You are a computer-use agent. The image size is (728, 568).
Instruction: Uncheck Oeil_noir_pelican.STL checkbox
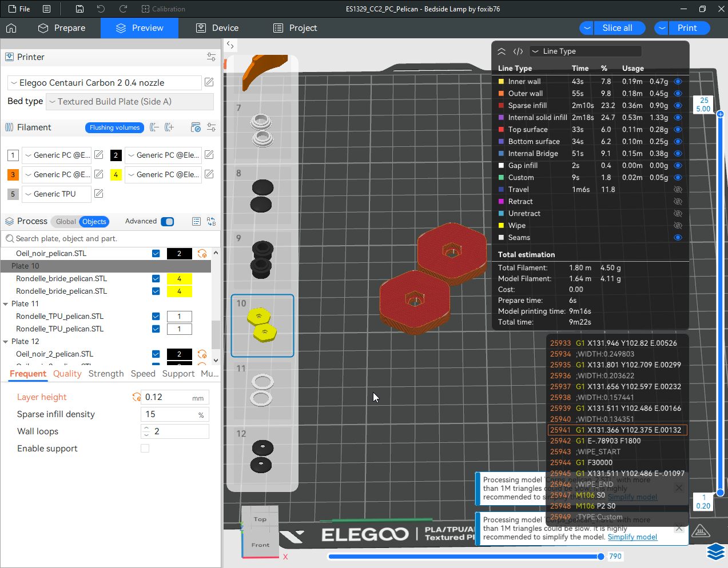[156, 254]
